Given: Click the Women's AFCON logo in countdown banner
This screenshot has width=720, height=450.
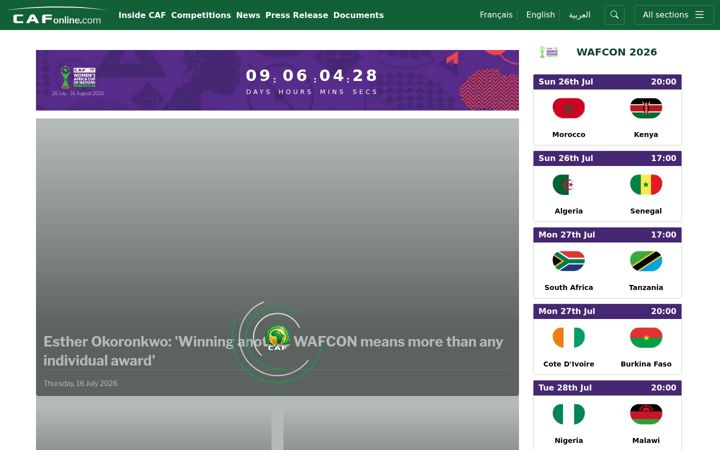Looking at the screenshot, I should 78,77.
